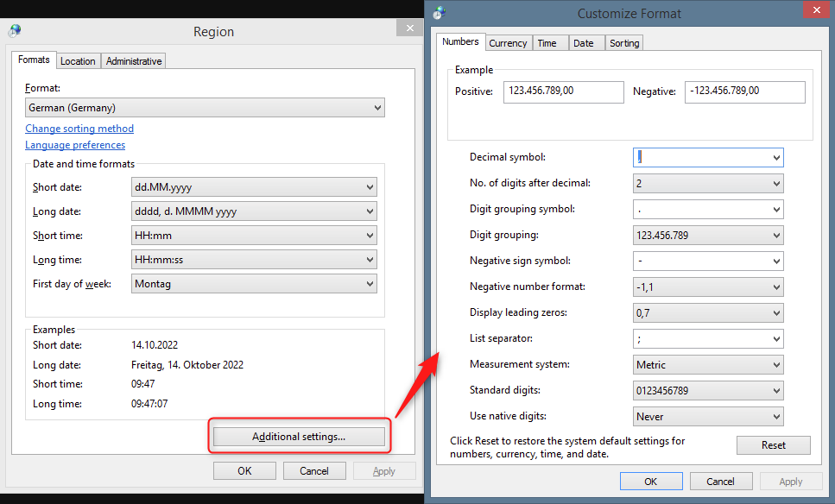Screen dimensions: 835x504
Task: Click the example text 'Freitag, 14. Oktober 2022'
Action: point(187,365)
